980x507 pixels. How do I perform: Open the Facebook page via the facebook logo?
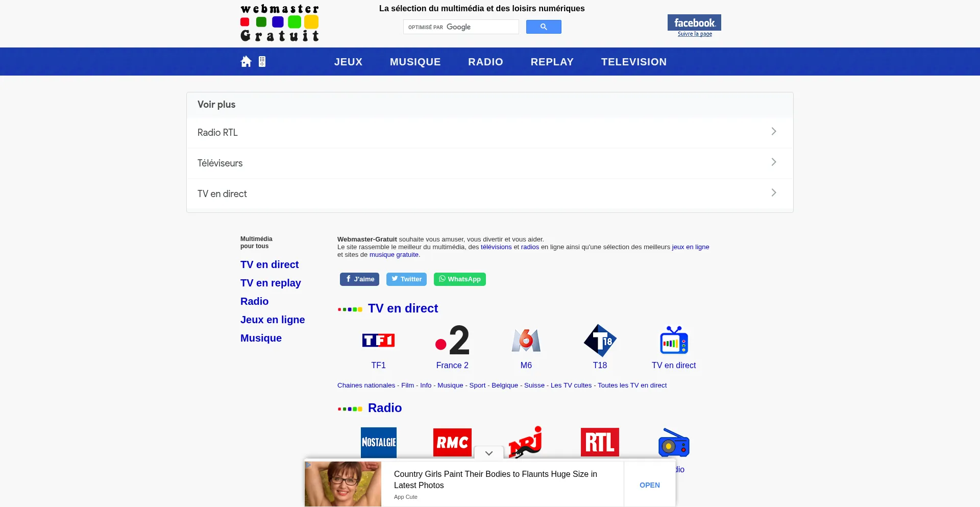pyautogui.click(x=694, y=22)
